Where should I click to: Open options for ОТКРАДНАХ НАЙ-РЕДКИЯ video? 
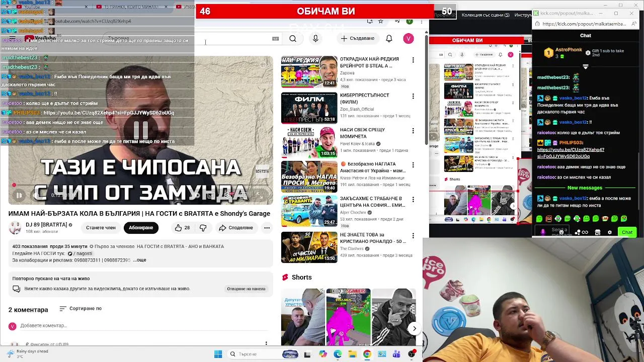click(413, 60)
